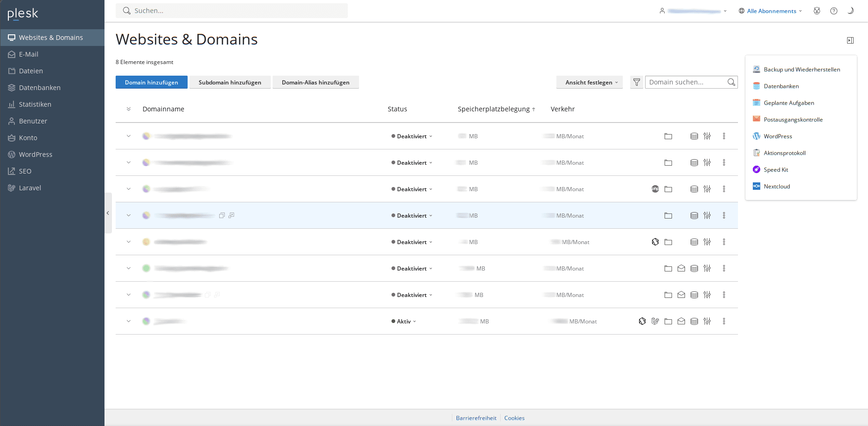Open Backup und Wiederherstellen
This screenshot has height=426, width=868.
[802, 70]
